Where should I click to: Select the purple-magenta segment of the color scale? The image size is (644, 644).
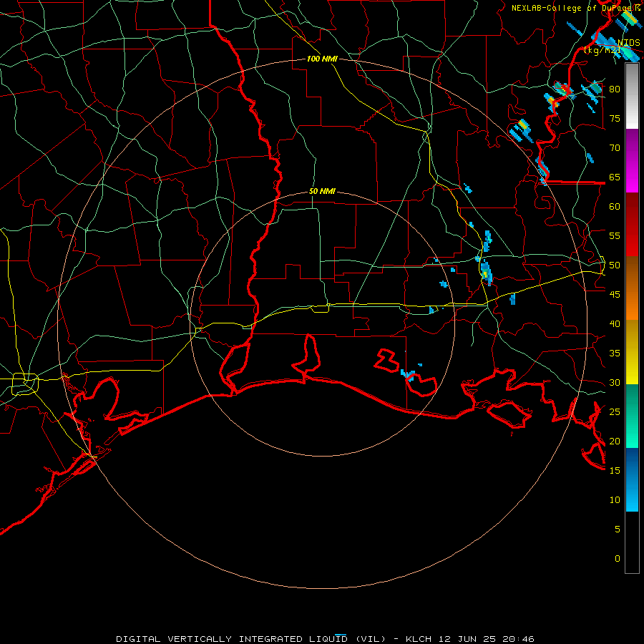point(632,160)
